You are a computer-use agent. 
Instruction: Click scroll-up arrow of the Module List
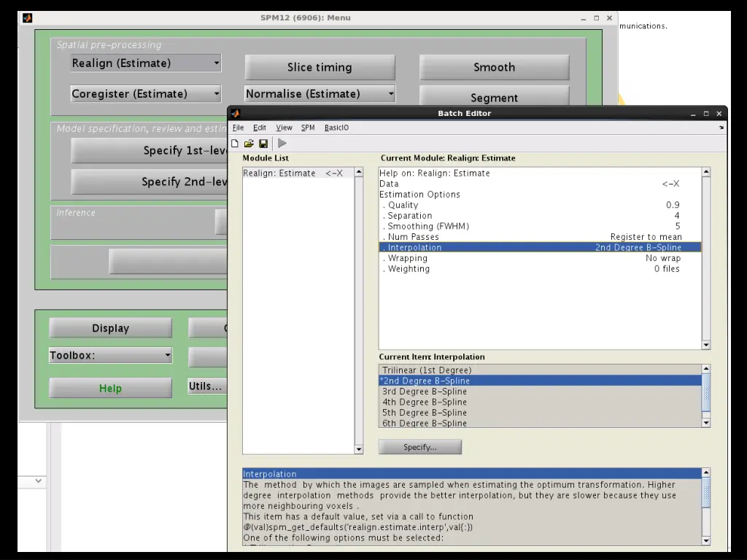(x=359, y=172)
